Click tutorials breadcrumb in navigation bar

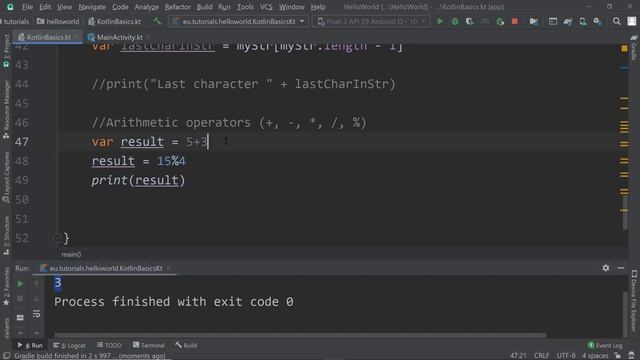16,21
